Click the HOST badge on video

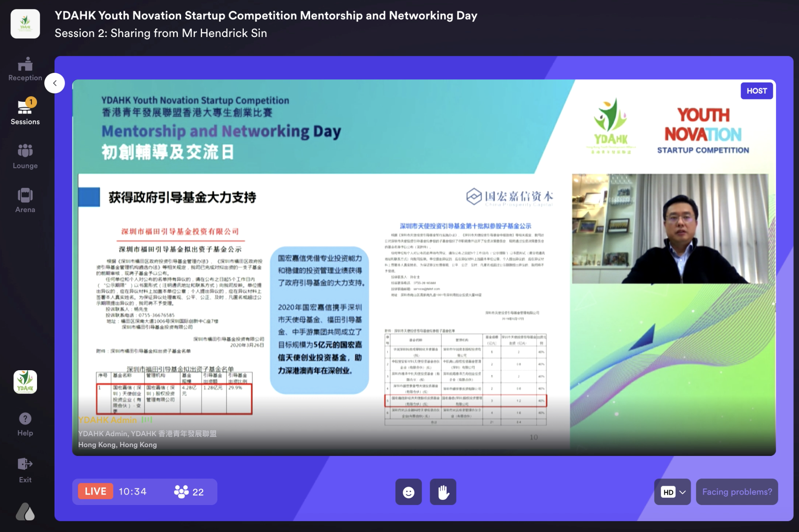coord(756,91)
